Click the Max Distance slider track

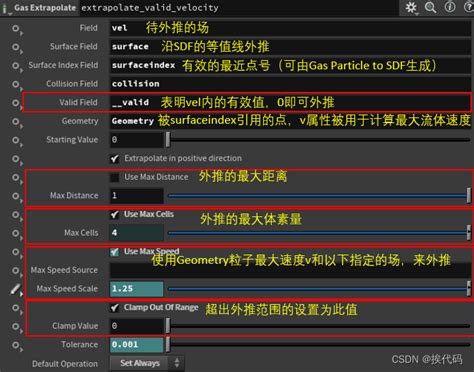(318, 196)
